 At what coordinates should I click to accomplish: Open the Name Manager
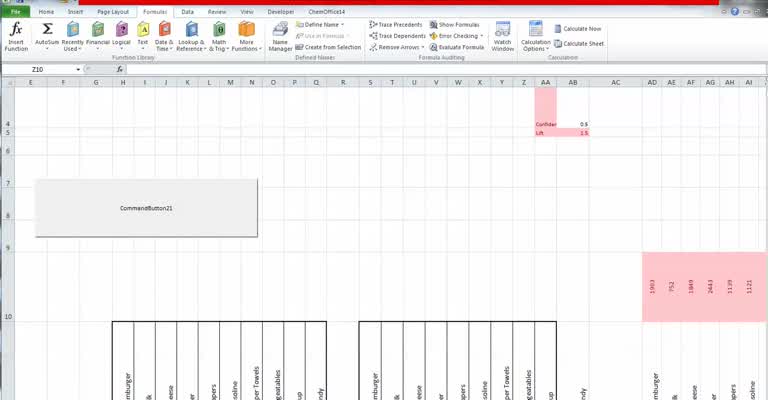pyautogui.click(x=280, y=36)
